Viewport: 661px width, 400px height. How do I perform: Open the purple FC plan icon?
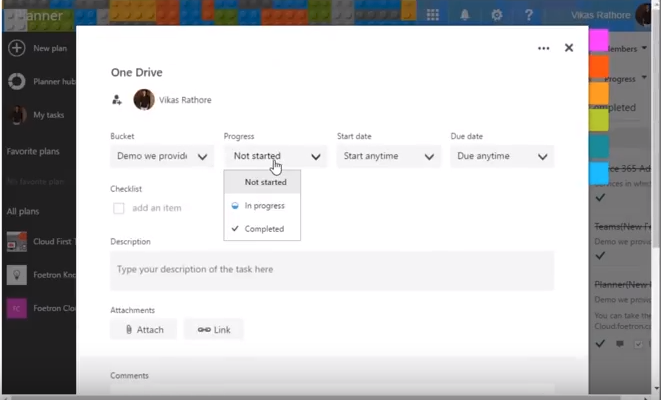[x=17, y=308]
